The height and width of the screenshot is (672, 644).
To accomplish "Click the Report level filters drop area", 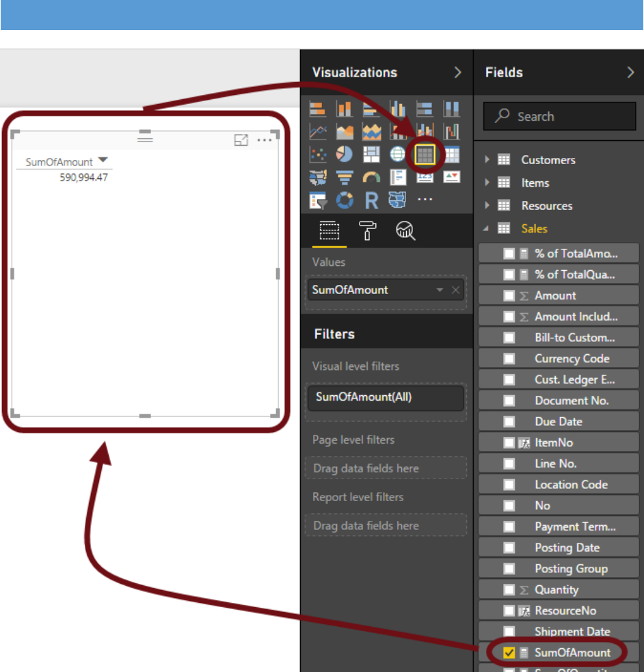I will point(386,526).
